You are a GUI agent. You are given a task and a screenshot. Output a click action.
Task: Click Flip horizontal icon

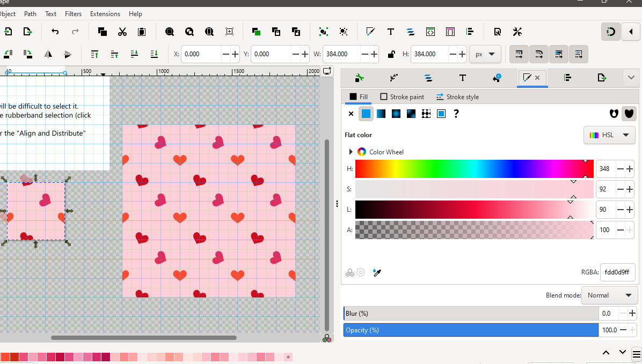[48, 54]
